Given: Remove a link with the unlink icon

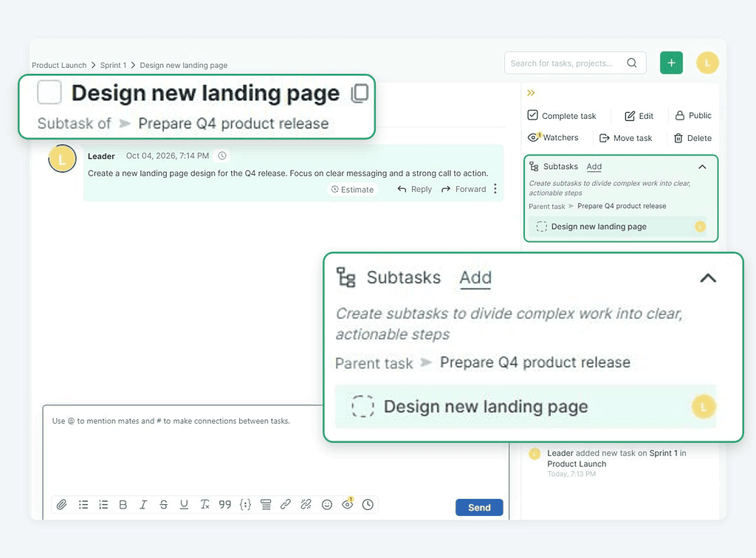Looking at the screenshot, I should [x=306, y=505].
